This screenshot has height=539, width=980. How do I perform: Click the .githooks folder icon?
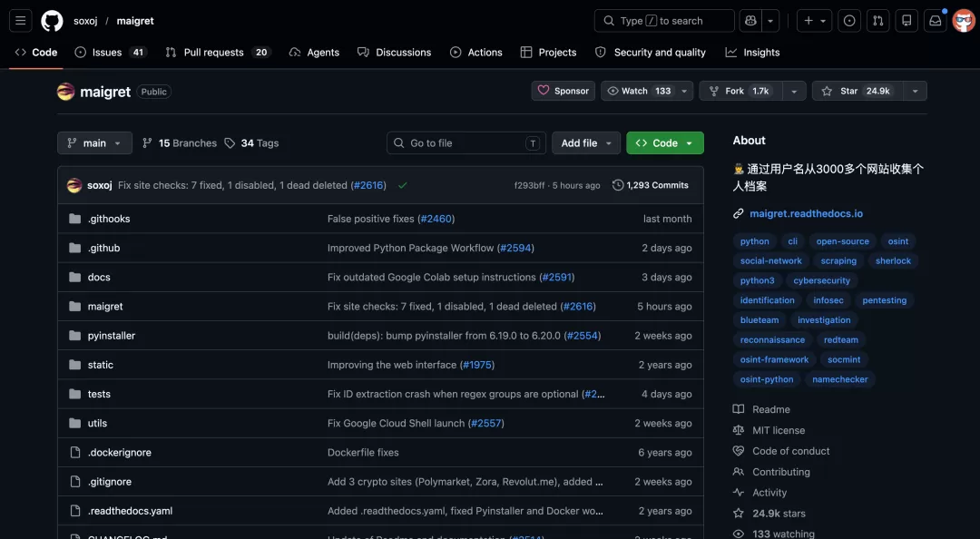pos(75,219)
